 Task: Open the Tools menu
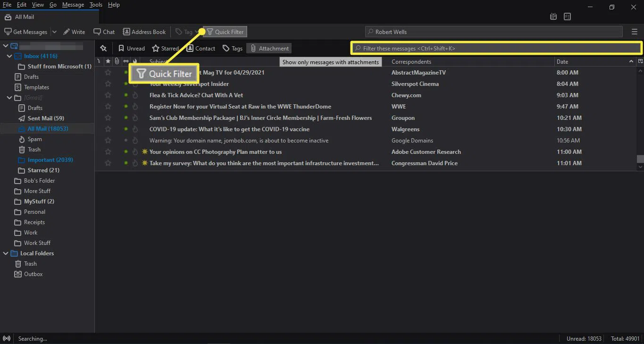[96, 5]
